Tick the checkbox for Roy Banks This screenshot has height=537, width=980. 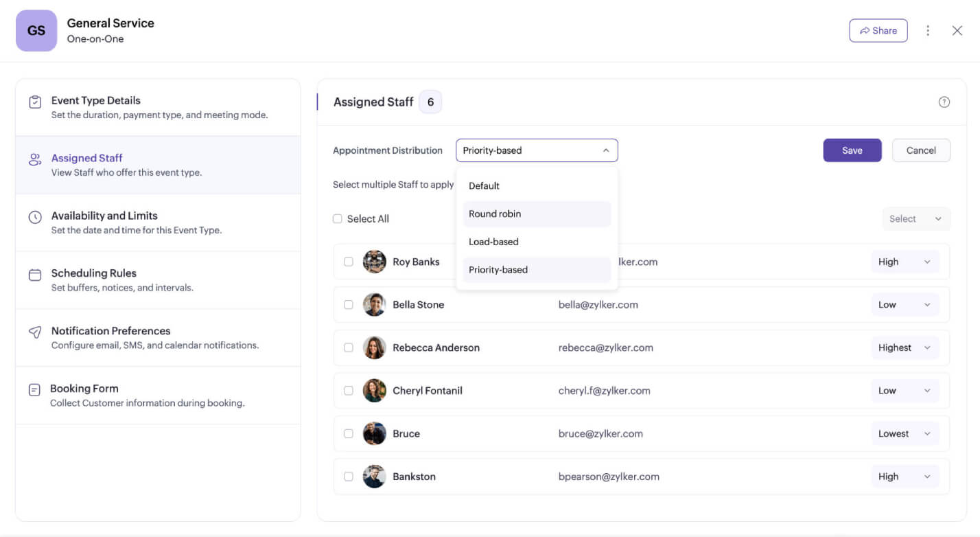point(349,262)
